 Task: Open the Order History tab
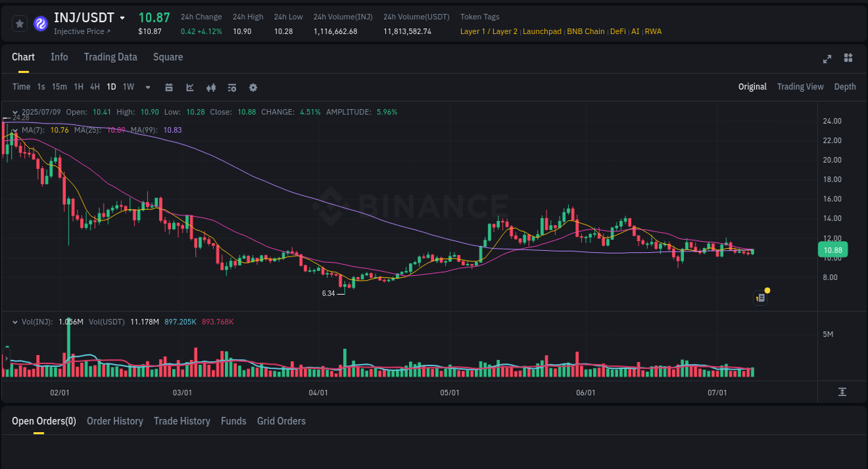point(115,421)
